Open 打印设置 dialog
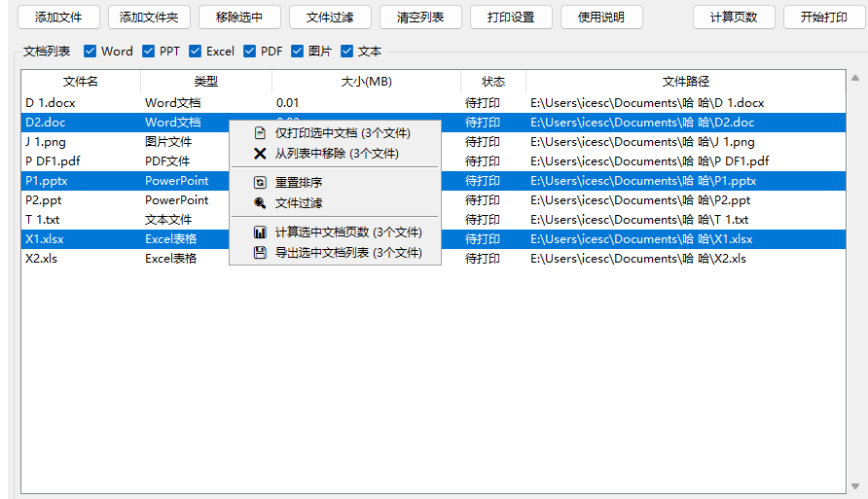 pyautogui.click(x=511, y=18)
